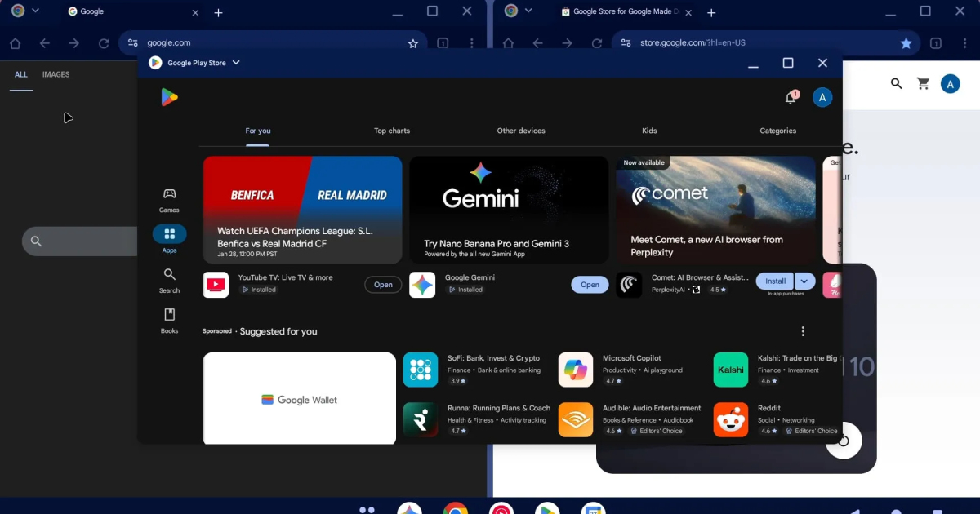Select the Apps sidebar icon

pos(169,240)
